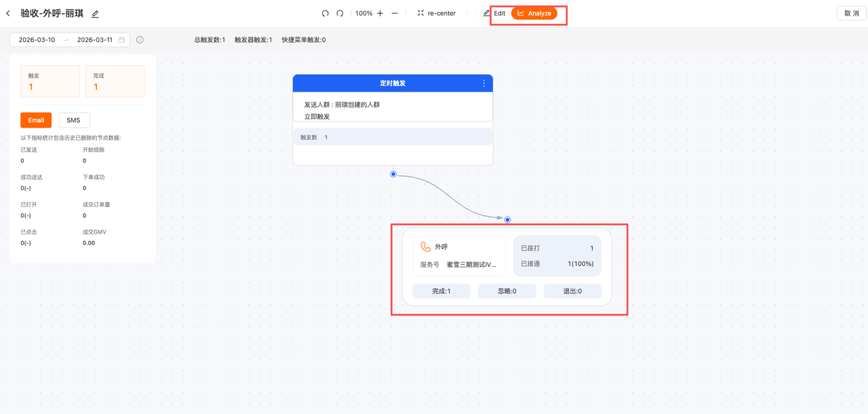Image resolution: width=868 pixels, height=414 pixels.
Task: Re-center the canvas
Action: (436, 14)
